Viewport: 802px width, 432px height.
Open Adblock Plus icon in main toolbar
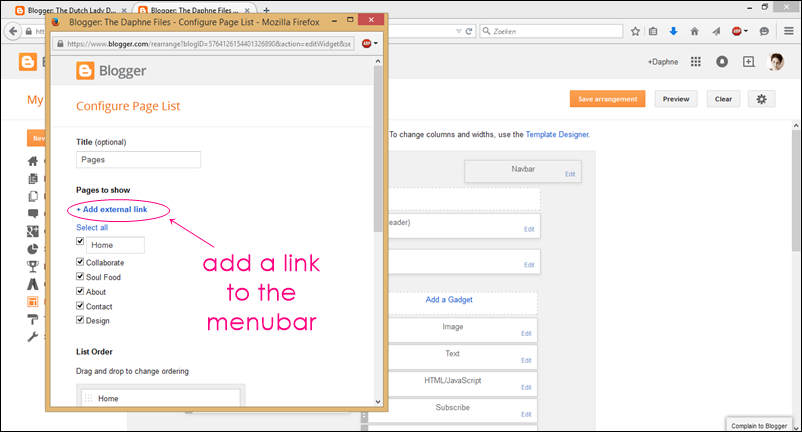point(739,31)
